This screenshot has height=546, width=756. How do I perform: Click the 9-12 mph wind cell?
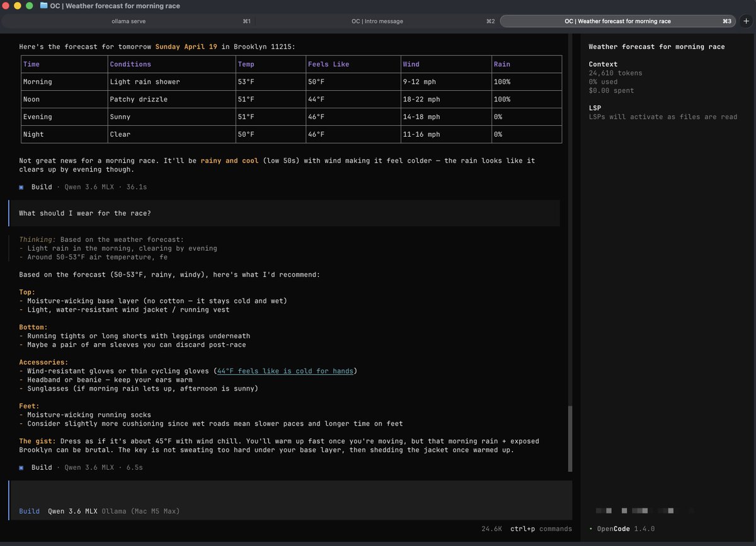click(419, 82)
